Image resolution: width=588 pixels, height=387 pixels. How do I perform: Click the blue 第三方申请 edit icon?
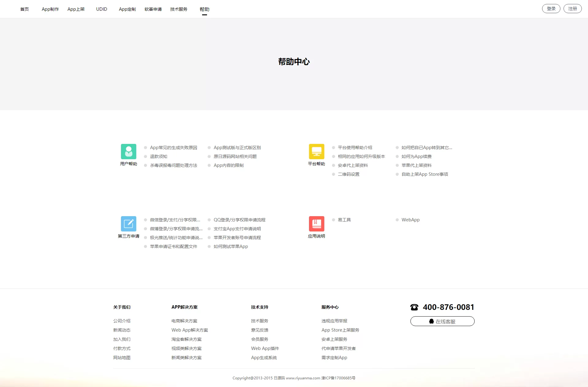tap(128, 224)
